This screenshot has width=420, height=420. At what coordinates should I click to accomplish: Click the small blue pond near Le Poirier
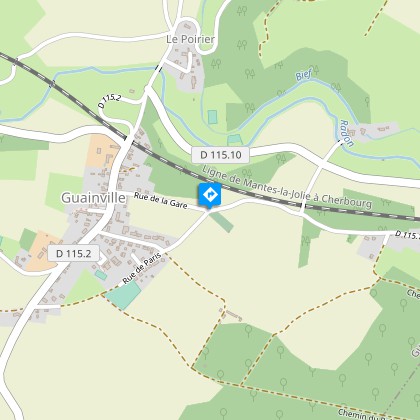212,117
